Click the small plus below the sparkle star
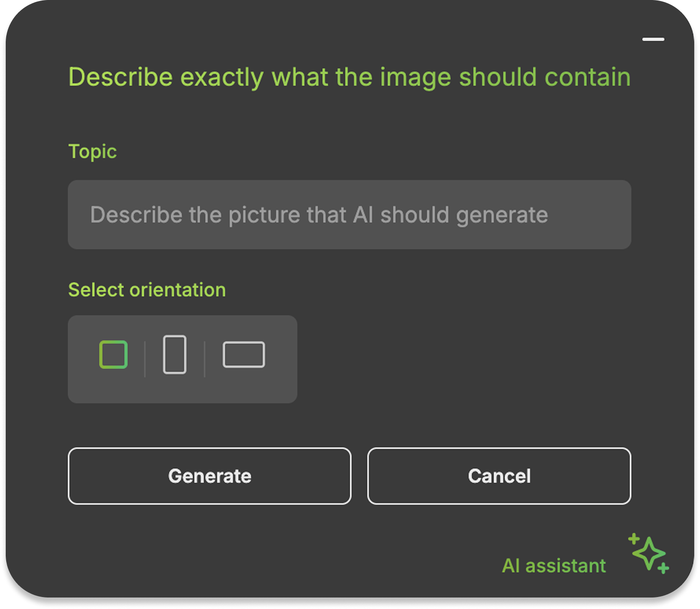Screen dimensions: 700x609 [663, 568]
